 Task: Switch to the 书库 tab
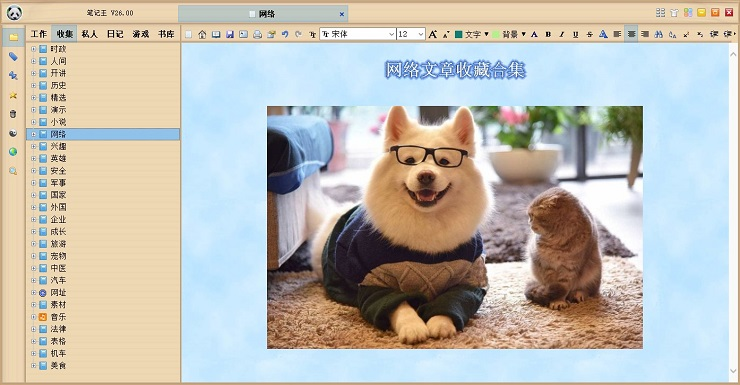(166, 34)
